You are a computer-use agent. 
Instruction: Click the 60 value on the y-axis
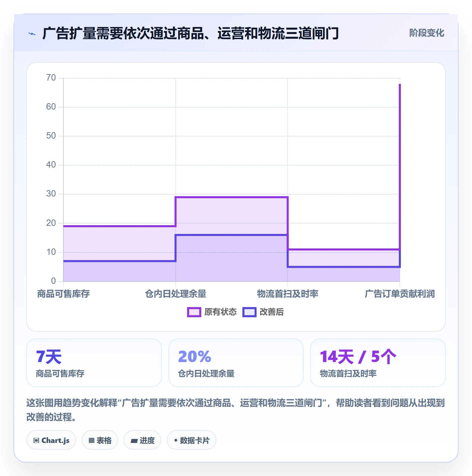[x=51, y=107]
